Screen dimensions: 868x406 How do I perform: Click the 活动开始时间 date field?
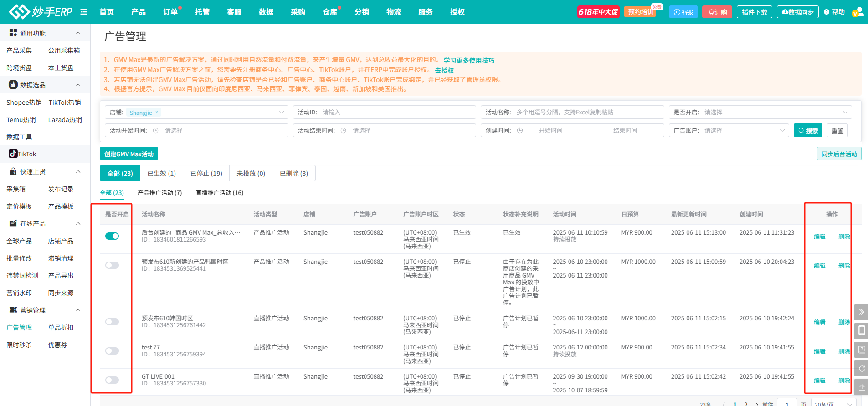pos(196,130)
